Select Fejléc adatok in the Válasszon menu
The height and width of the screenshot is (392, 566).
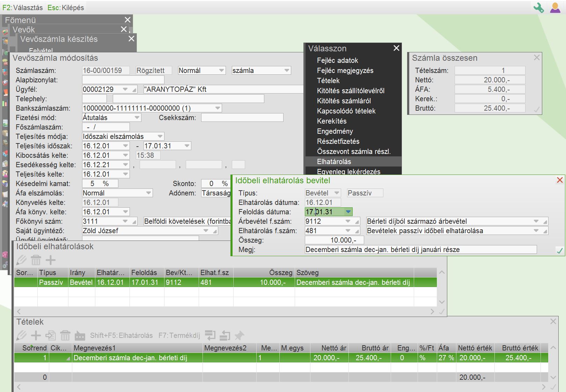click(337, 60)
